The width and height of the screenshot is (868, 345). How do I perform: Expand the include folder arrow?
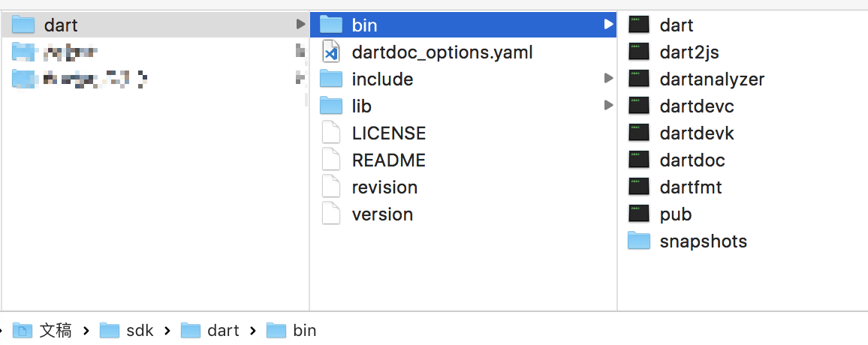click(x=608, y=79)
